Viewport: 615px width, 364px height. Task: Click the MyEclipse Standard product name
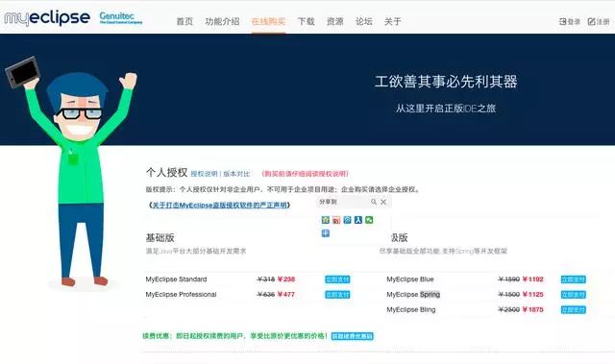[176, 279]
